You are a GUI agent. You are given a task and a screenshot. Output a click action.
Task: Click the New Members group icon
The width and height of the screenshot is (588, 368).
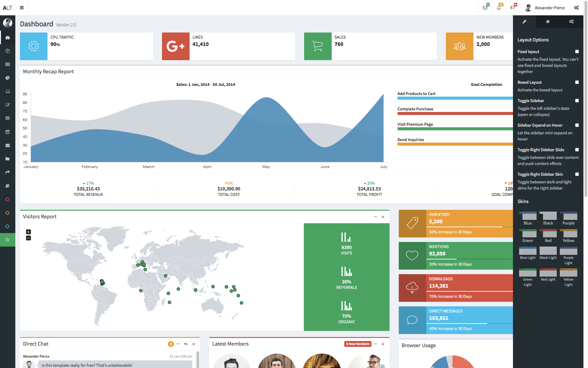(x=459, y=45)
